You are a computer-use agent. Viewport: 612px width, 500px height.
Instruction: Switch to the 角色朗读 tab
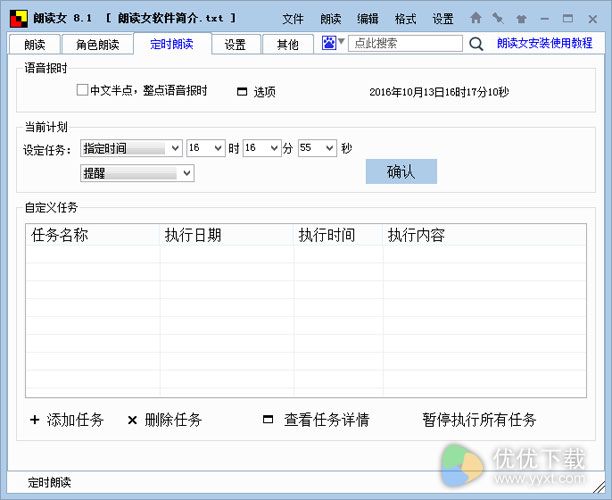98,44
